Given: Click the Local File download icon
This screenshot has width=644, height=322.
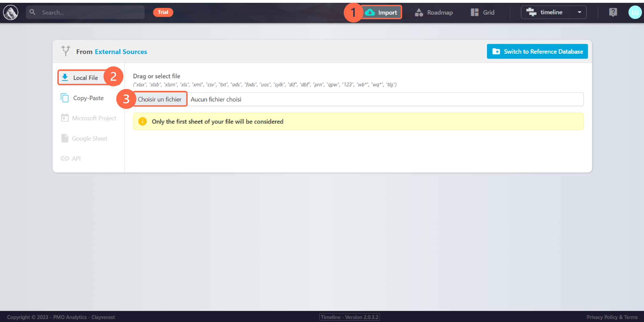Looking at the screenshot, I should pyautogui.click(x=65, y=77).
